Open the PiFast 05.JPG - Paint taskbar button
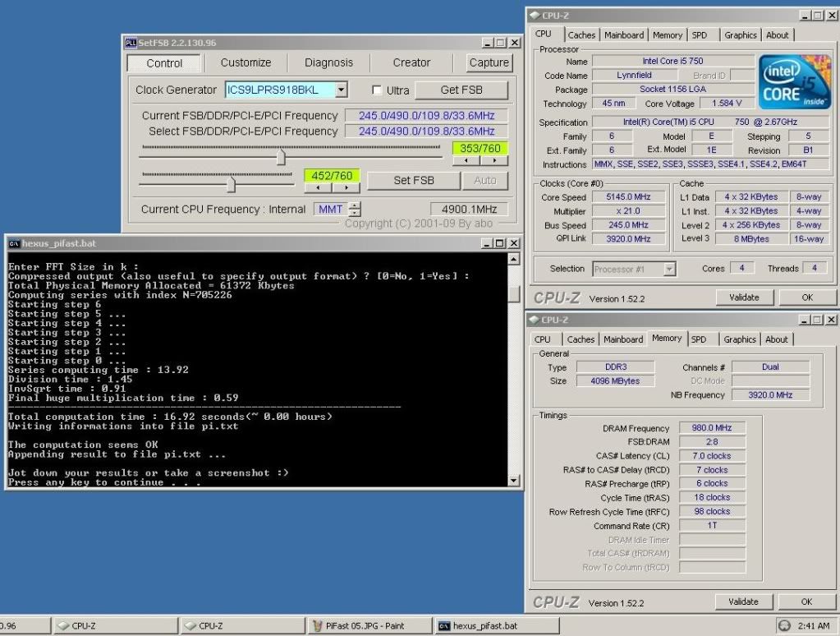840x636 pixels. coord(370,626)
